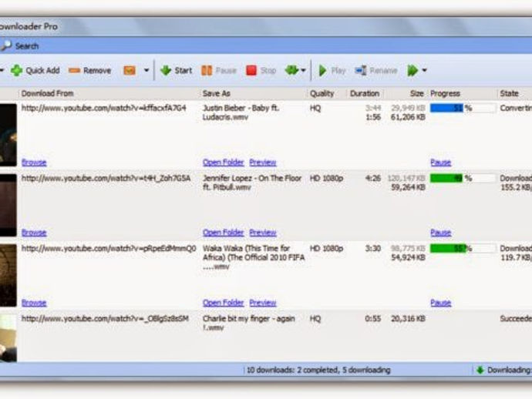Click the Pause toolbar button
The width and height of the screenshot is (532, 399).
pos(218,71)
